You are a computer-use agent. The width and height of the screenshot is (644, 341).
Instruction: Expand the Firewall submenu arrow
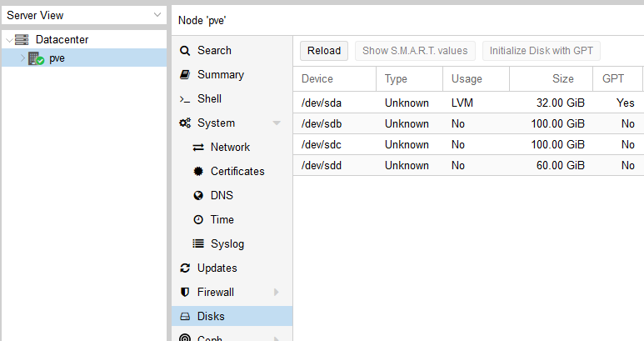coord(277,292)
